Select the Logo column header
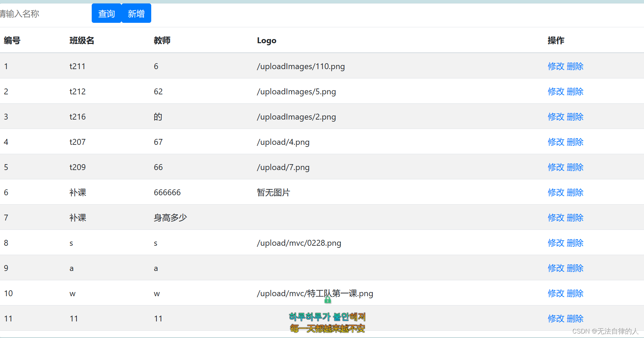This screenshot has width=644, height=338. click(266, 40)
